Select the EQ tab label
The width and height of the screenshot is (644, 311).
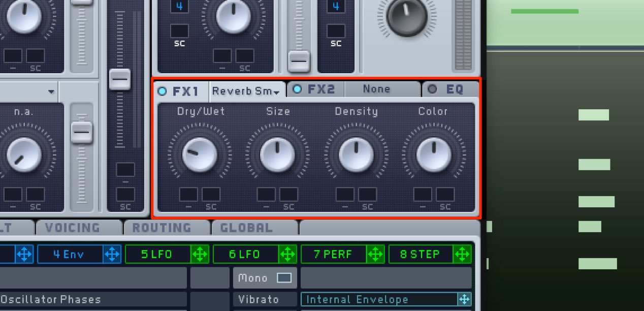point(455,89)
